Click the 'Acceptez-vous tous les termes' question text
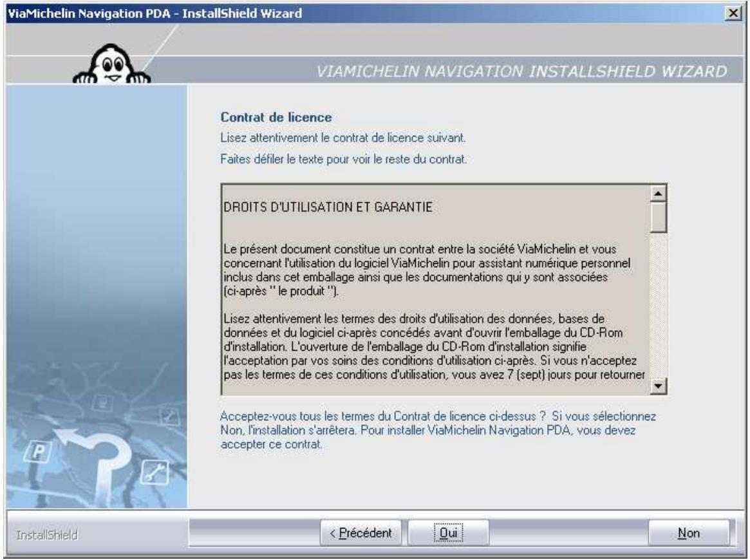750x560 pixels. (438, 430)
